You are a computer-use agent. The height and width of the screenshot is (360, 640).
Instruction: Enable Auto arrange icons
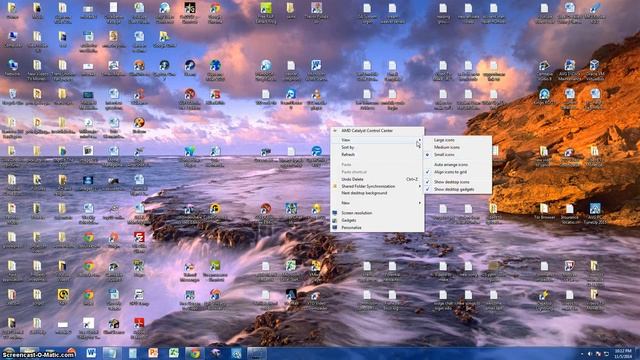(458, 165)
